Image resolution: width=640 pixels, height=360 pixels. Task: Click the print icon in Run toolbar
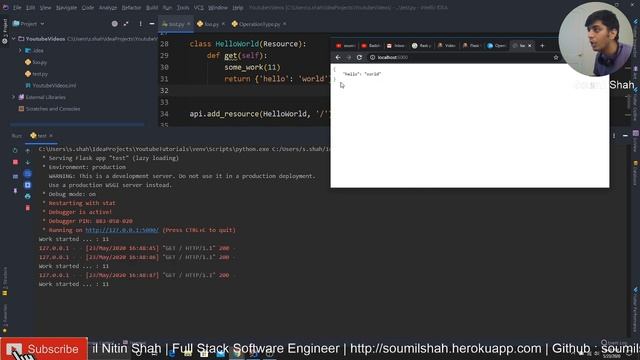(28, 197)
